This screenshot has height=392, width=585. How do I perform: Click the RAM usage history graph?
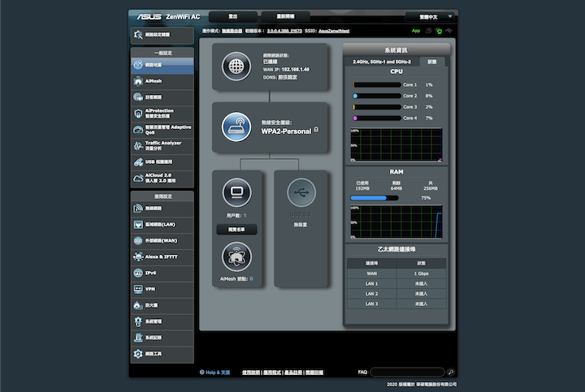pyautogui.click(x=396, y=222)
